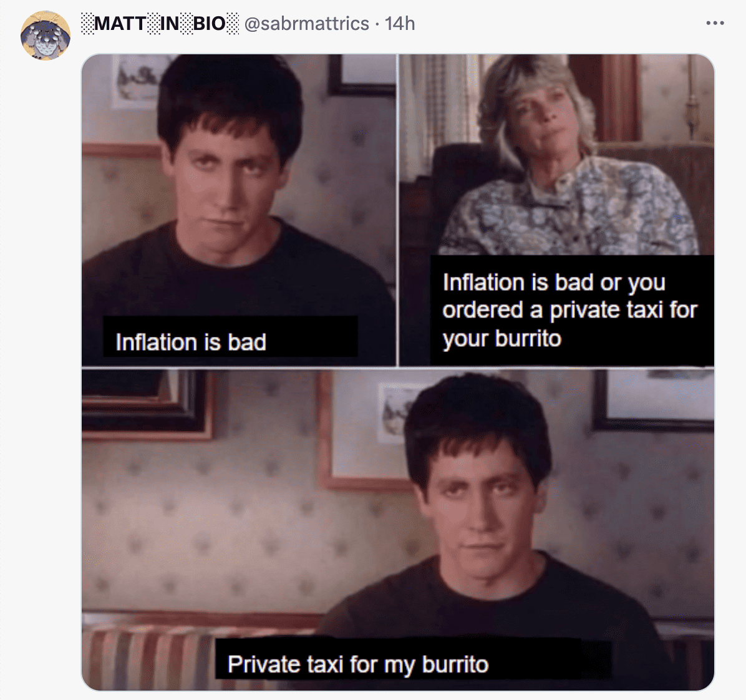Visit the MATT IN BIO display name
The width and height of the screenshot is (746, 700).
160,23
